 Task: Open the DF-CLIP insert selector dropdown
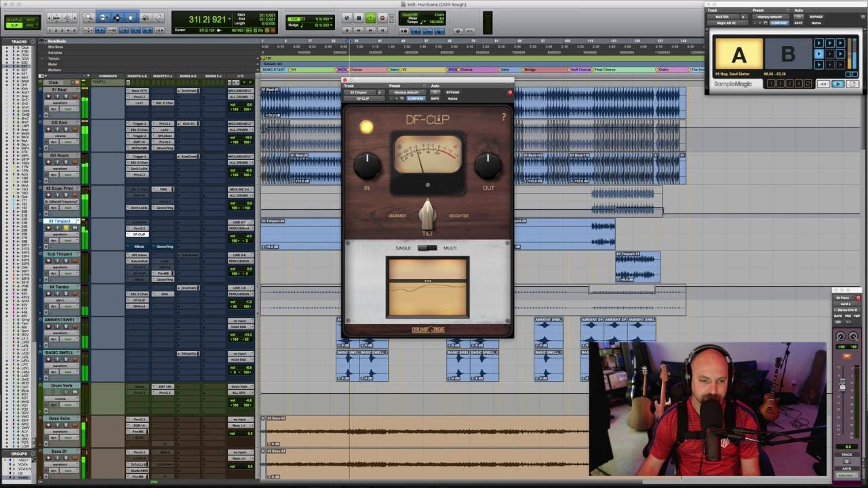[364, 98]
